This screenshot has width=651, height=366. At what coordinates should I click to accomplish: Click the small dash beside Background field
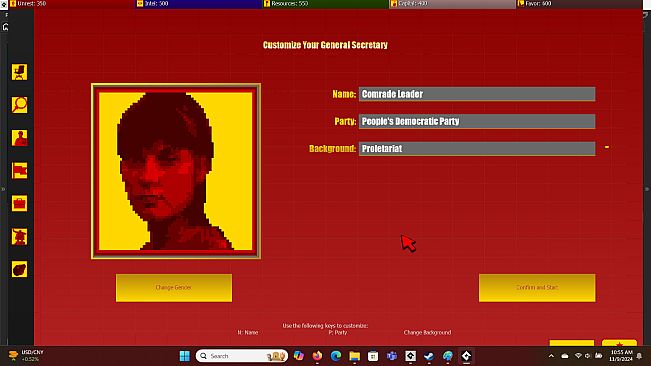[x=607, y=147]
